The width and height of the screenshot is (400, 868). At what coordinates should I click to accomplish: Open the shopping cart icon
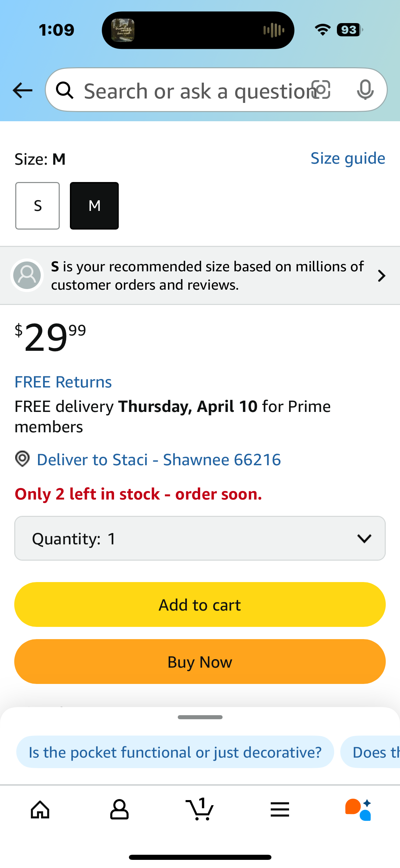[200, 809]
